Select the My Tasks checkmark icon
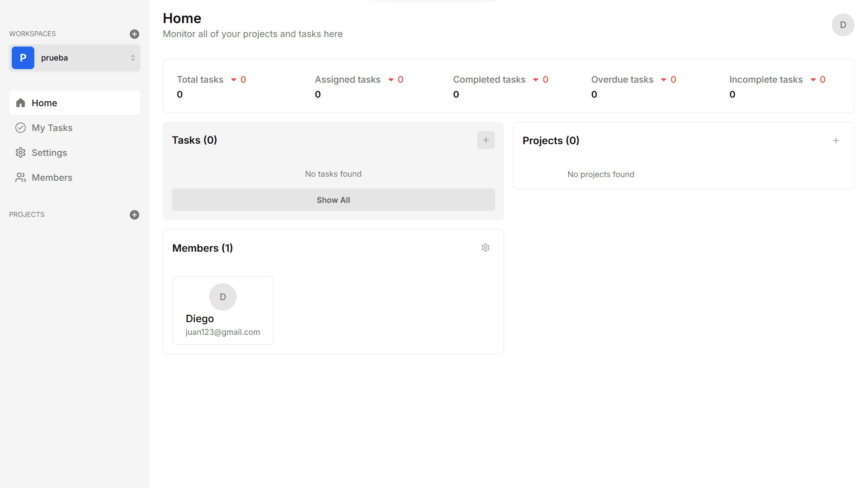The width and height of the screenshot is (868, 488). click(x=20, y=128)
